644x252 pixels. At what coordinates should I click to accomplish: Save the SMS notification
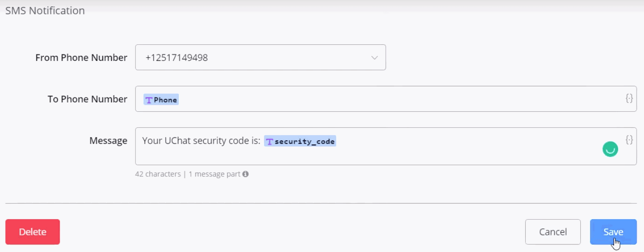613,232
